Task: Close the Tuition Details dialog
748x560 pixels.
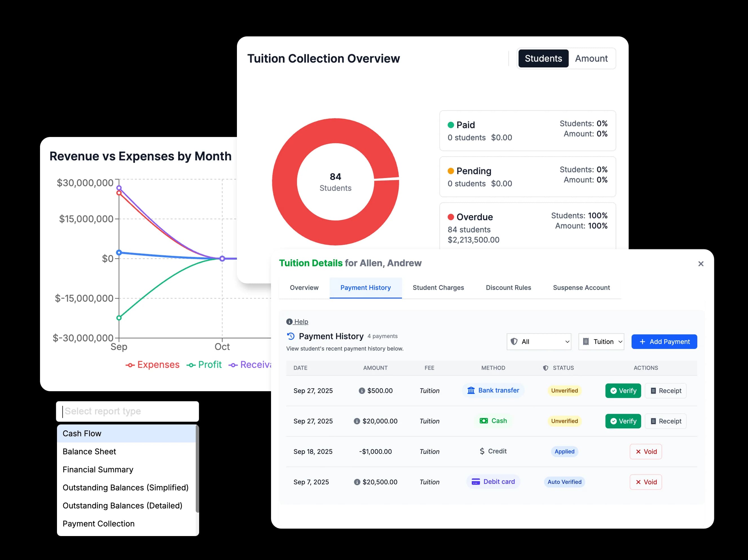Action: tap(701, 264)
